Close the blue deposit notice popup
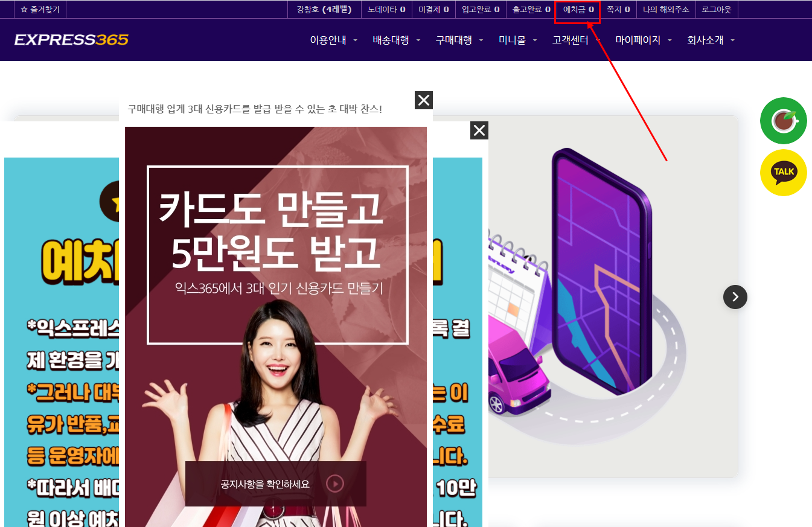 479,130
